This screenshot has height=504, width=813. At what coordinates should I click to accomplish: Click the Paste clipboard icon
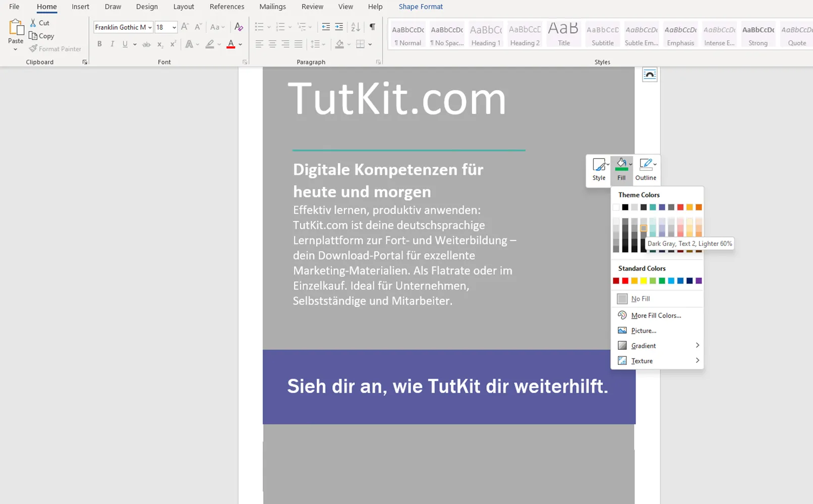click(x=16, y=28)
